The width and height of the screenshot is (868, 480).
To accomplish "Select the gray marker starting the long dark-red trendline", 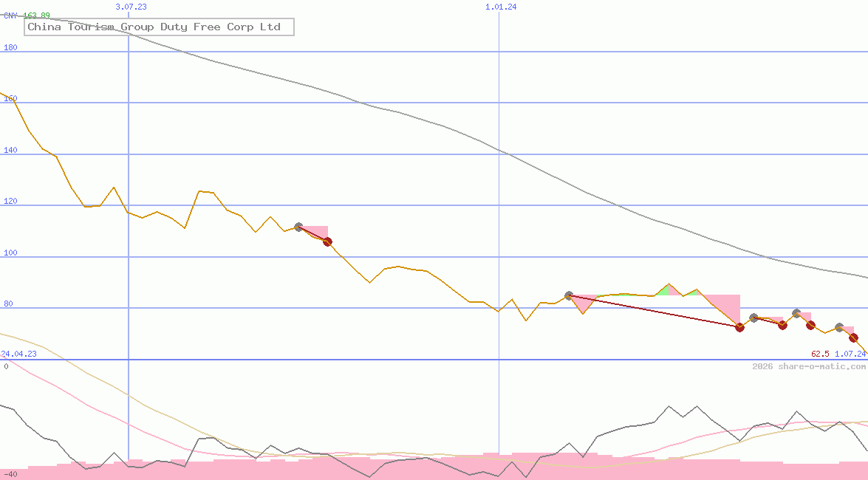I will pyautogui.click(x=569, y=296).
